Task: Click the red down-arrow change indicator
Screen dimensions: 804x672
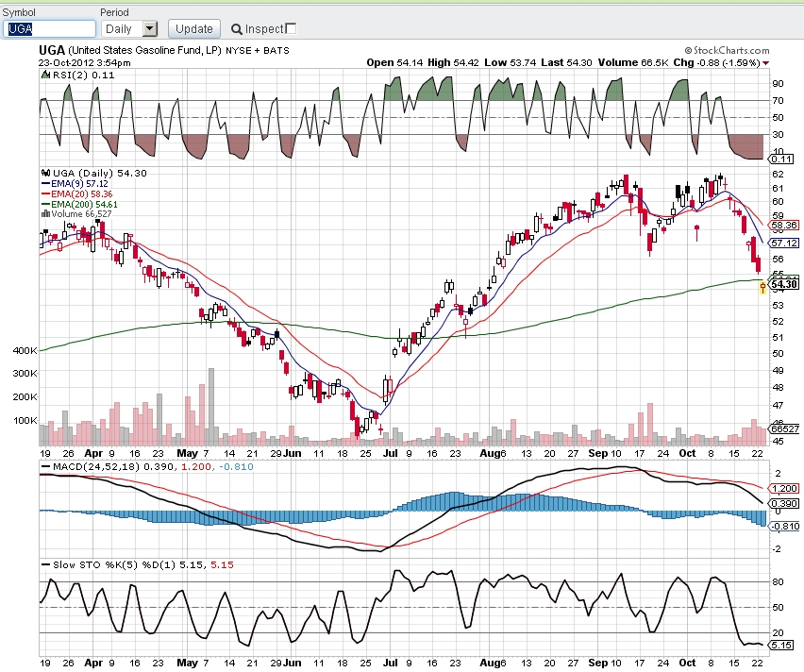Action: point(766,63)
